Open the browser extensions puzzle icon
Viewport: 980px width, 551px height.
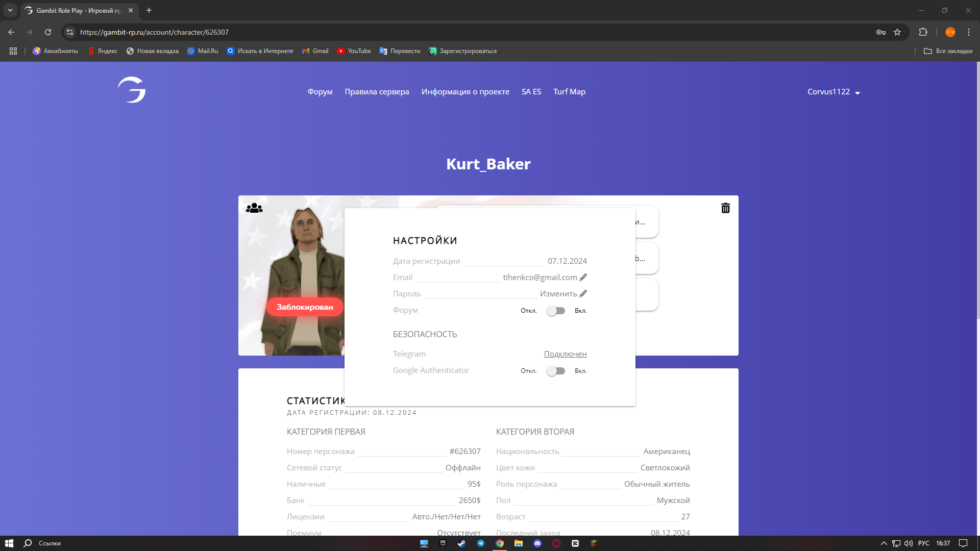pyautogui.click(x=923, y=32)
